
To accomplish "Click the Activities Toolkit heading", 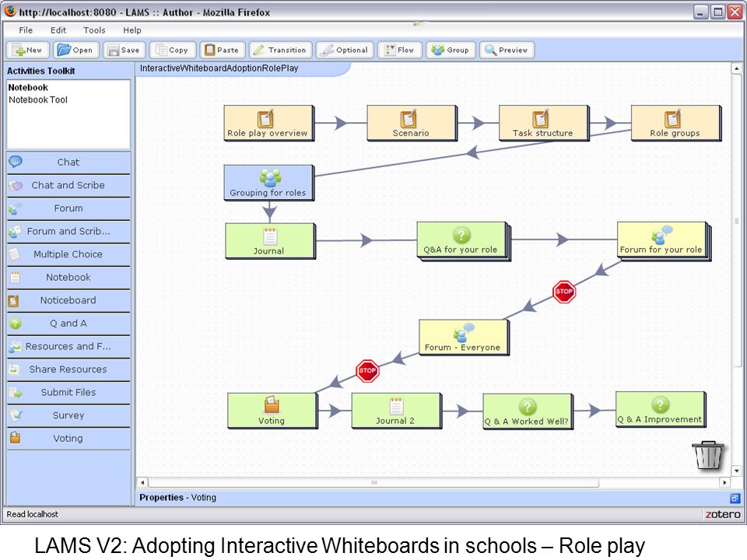I will pos(41,71).
